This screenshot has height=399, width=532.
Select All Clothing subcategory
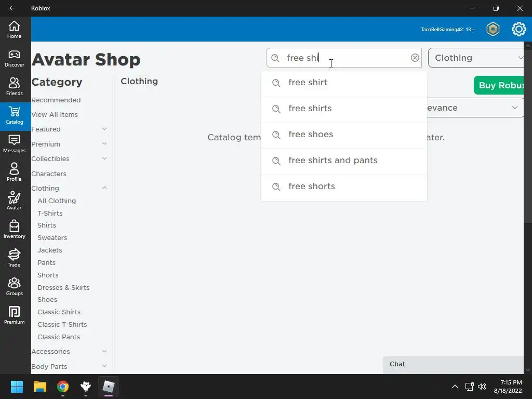tap(57, 201)
